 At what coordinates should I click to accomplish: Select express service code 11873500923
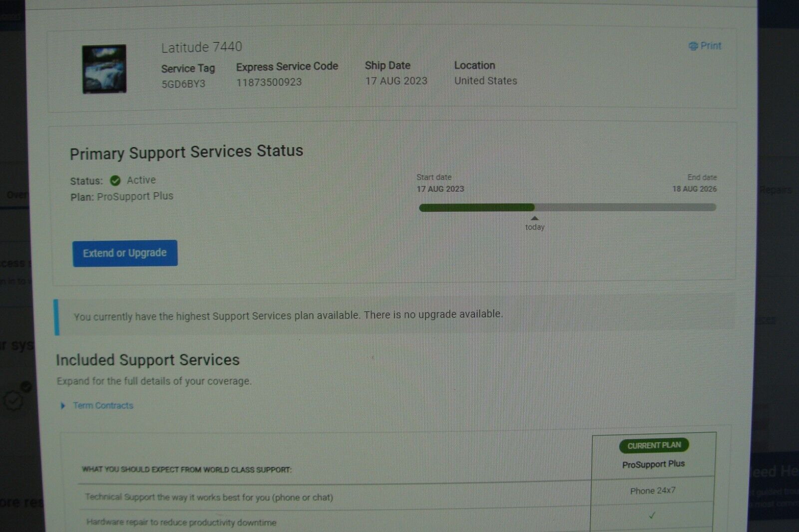(x=269, y=82)
